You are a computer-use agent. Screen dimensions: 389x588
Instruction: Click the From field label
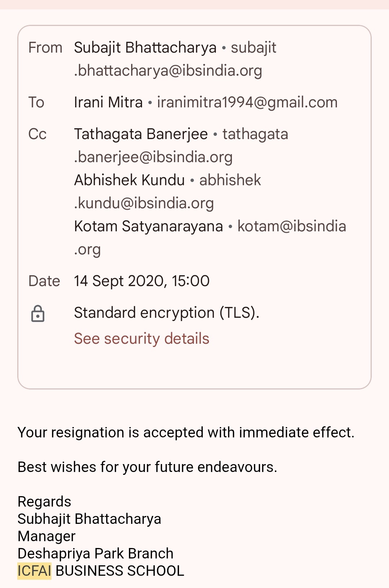tap(45, 48)
